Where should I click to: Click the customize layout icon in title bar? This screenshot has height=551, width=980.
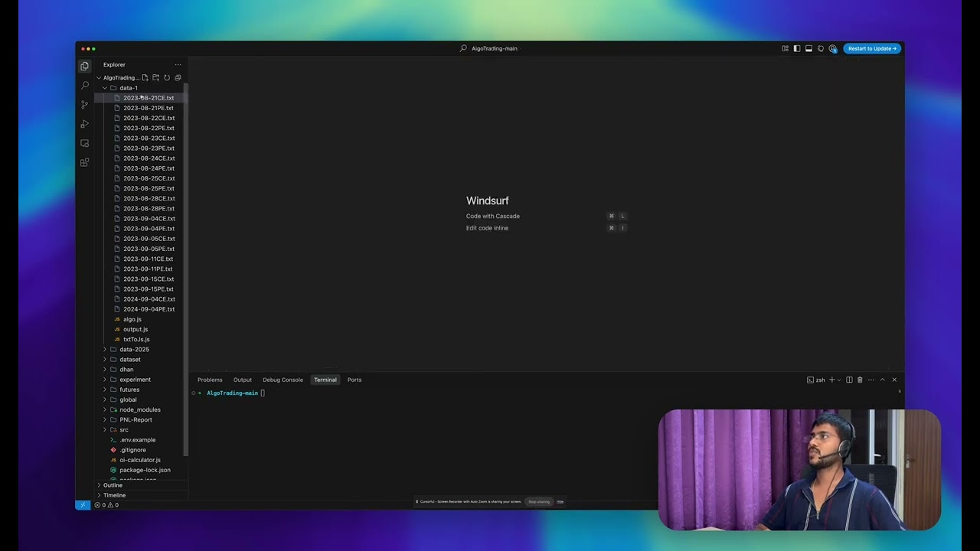pyautogui.click(x=785, y=48)
